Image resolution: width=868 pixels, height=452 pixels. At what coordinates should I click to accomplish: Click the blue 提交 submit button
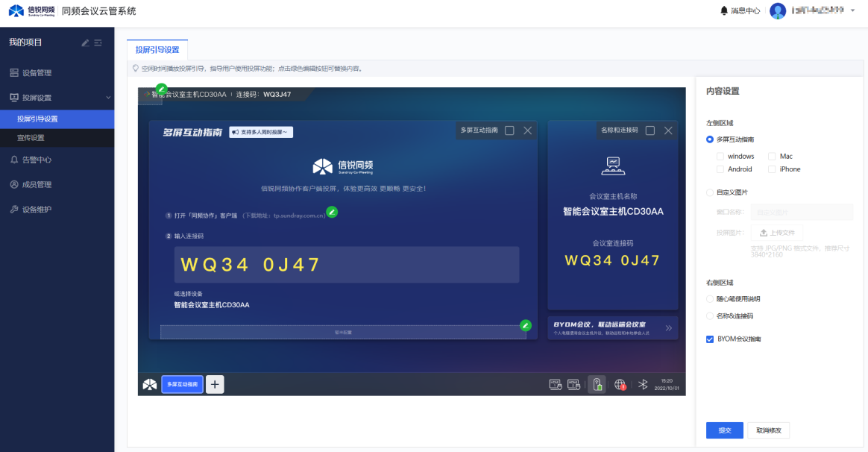tap(725, 430)
